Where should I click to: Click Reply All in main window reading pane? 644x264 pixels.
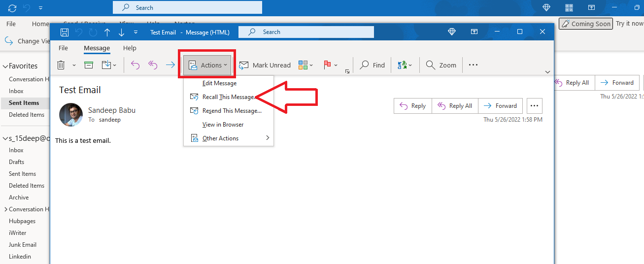[x=575, y=83]
